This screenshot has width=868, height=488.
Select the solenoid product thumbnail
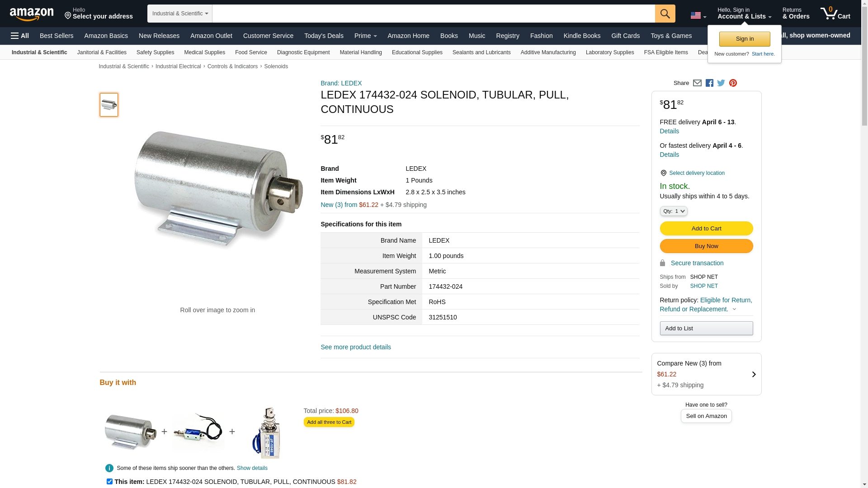click(109, 105)
